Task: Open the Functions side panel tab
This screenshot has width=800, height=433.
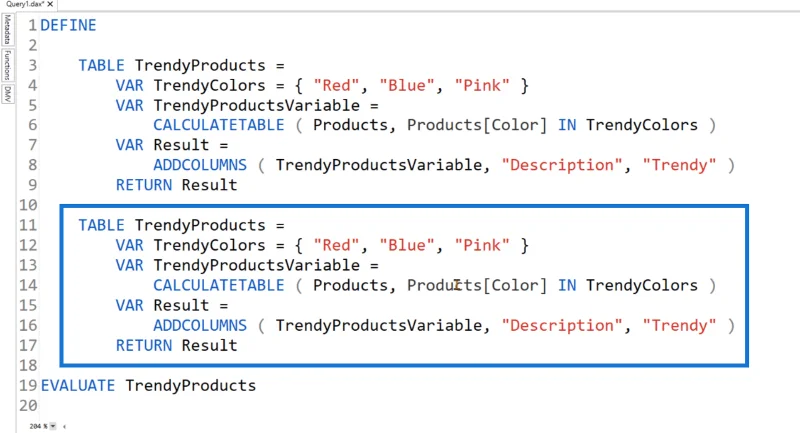Action: click(8, 65)
